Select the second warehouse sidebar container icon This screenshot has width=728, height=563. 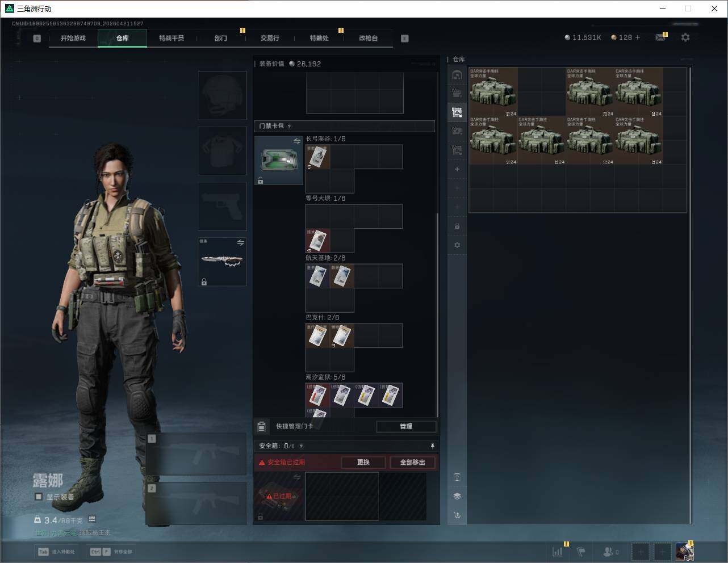457,94
